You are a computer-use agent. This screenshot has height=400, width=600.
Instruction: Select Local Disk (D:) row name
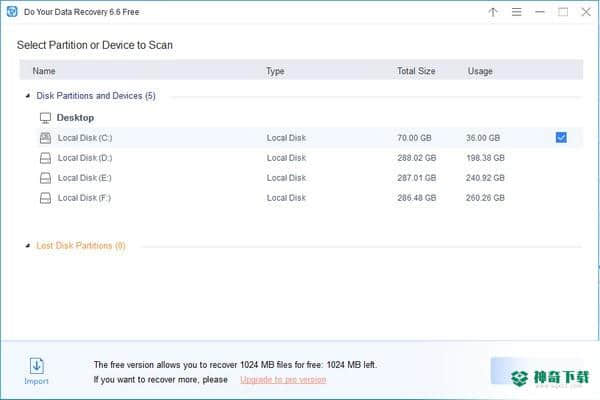point(85,158)
